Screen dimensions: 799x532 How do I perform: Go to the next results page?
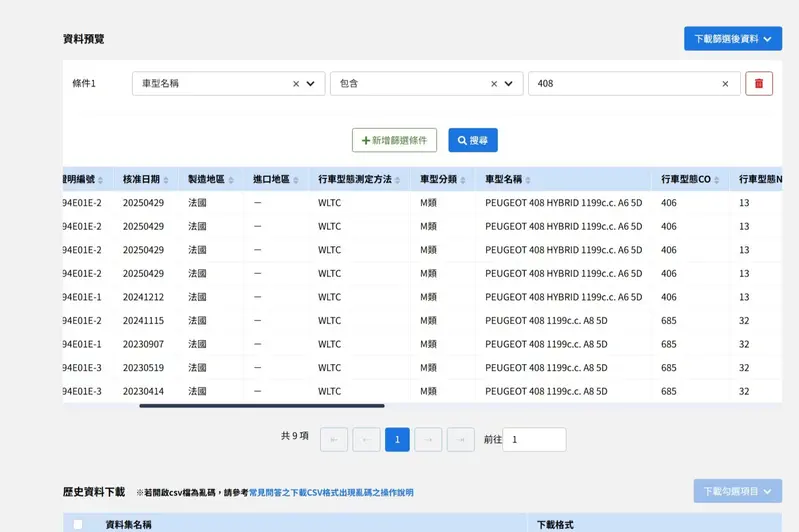click(x=428, y=440)
